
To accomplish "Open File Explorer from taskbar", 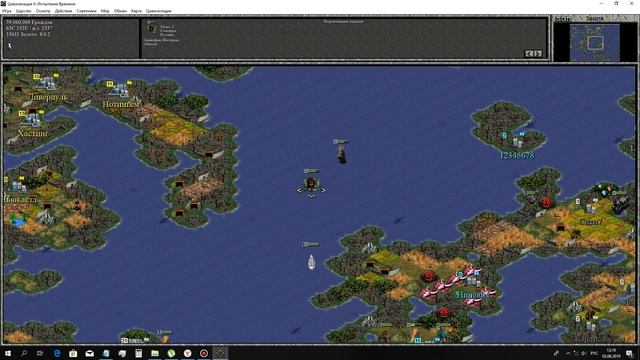I will point(155,353).
